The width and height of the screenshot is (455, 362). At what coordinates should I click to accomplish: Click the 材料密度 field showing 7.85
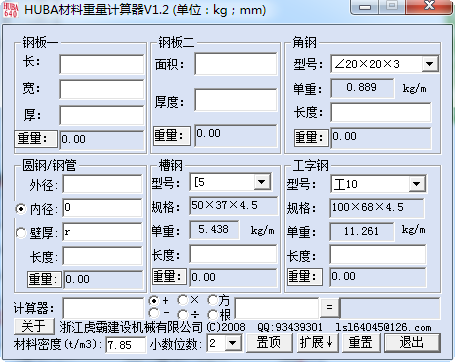(x=126, y=345)
